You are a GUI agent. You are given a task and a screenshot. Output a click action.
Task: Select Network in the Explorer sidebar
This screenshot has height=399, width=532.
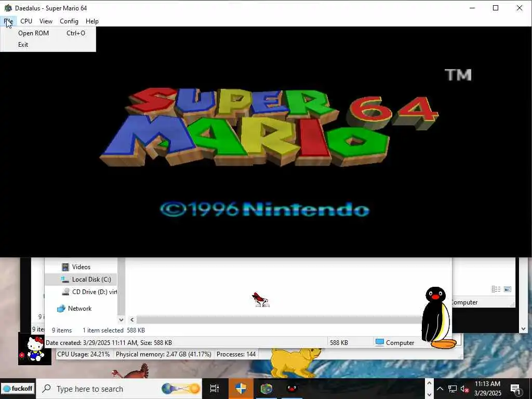79,309
